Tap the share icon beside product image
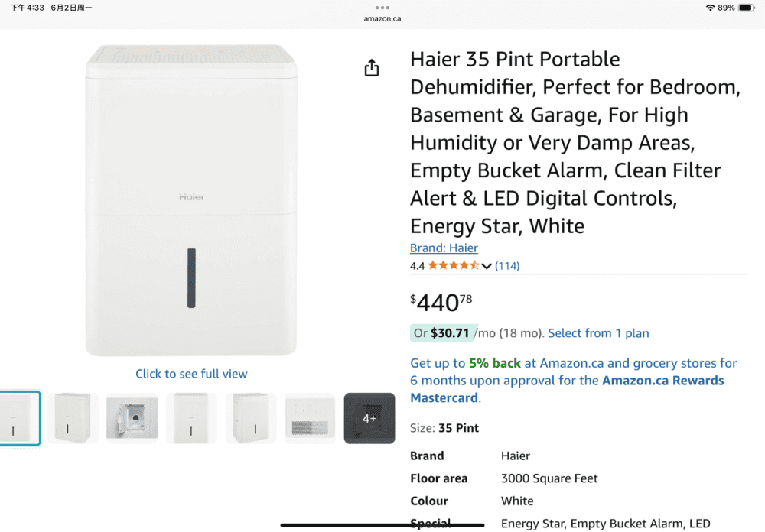 tap(372, 68)
